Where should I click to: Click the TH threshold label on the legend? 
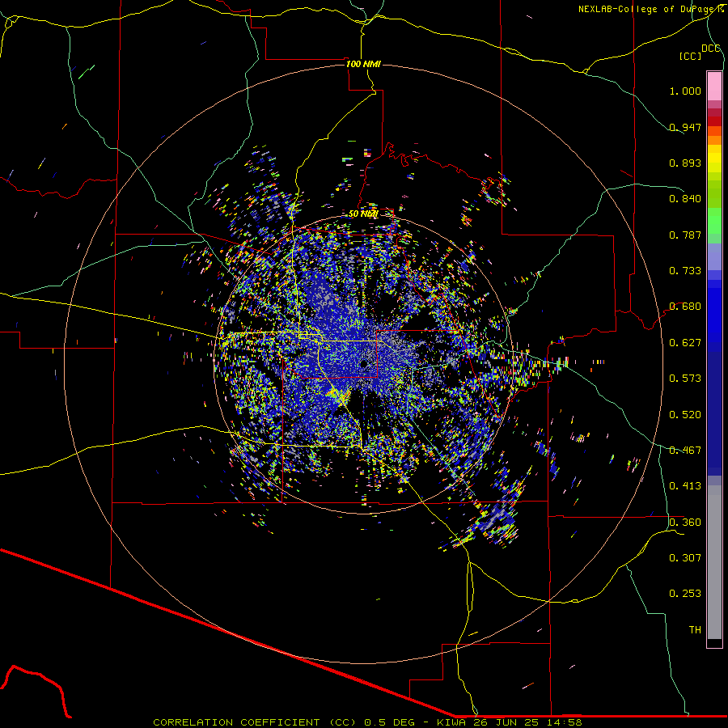pyautogui.click(x=695, y=630)
